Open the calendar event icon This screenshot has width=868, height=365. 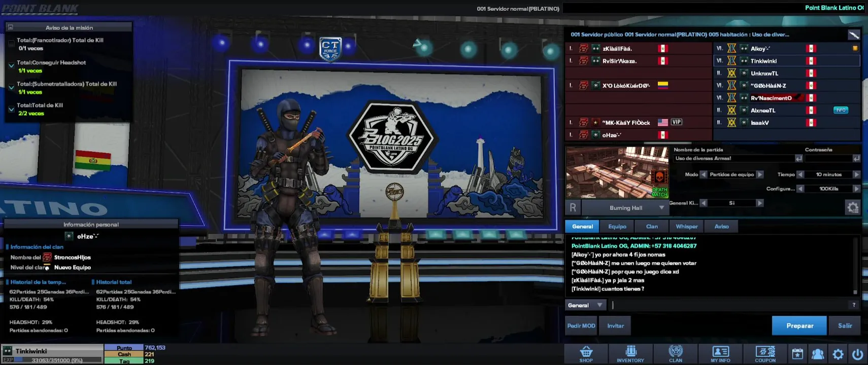click(797, 354)
